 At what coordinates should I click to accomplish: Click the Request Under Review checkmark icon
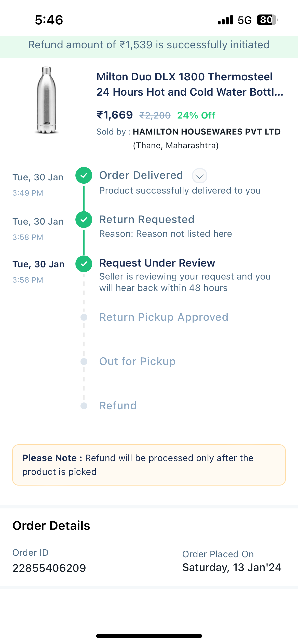(x=84, y=264)
